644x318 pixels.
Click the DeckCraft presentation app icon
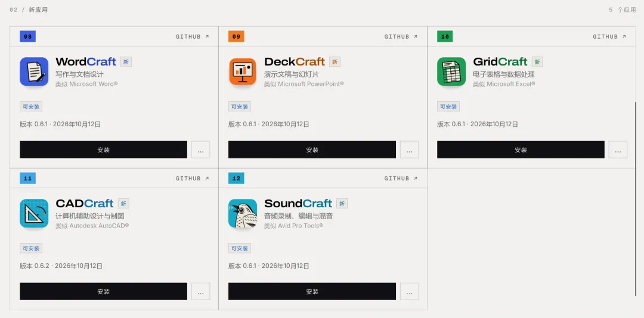pos(243,71)
